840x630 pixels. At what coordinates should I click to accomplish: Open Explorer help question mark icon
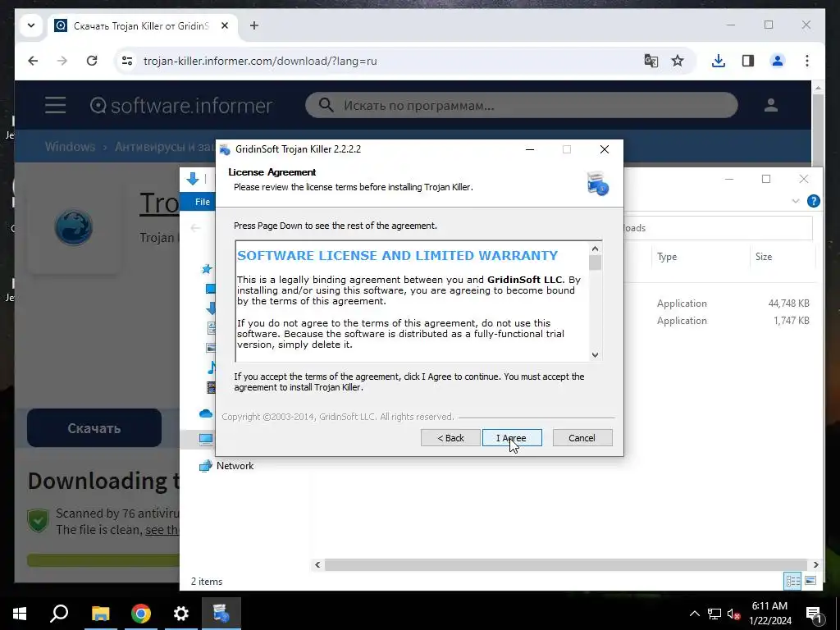click(x=813, y=201)
